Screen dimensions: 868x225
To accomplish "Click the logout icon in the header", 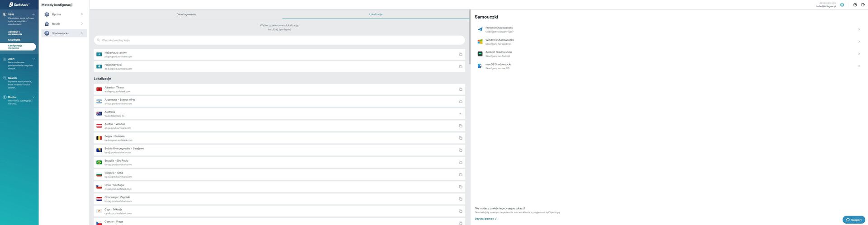I will [863, 5].
